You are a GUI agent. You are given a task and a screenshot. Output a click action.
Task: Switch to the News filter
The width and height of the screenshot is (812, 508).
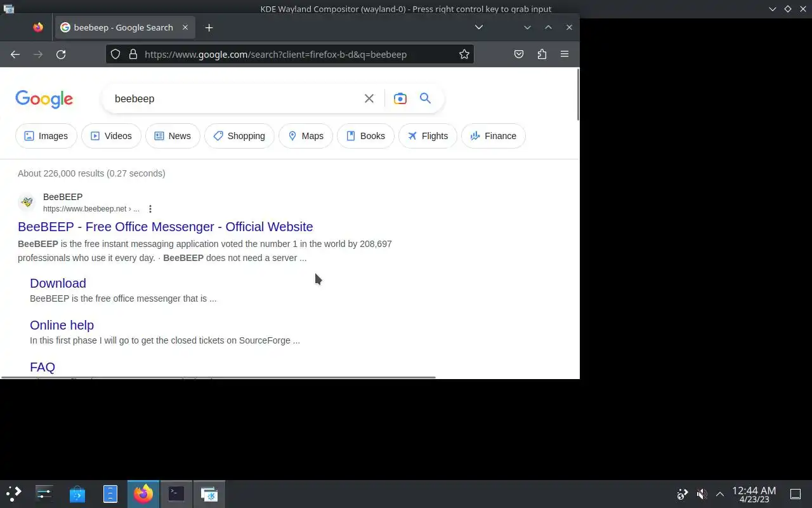coord(173,136)
